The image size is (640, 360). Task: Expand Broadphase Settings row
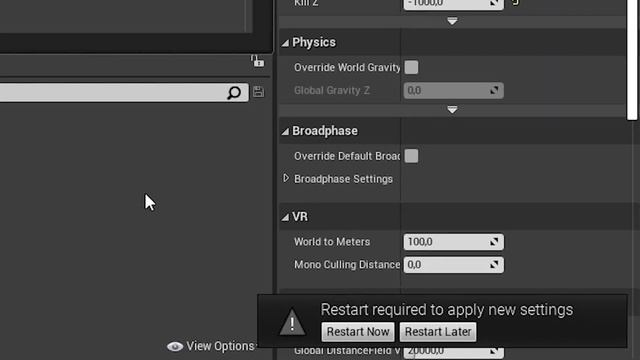[286, 178]
